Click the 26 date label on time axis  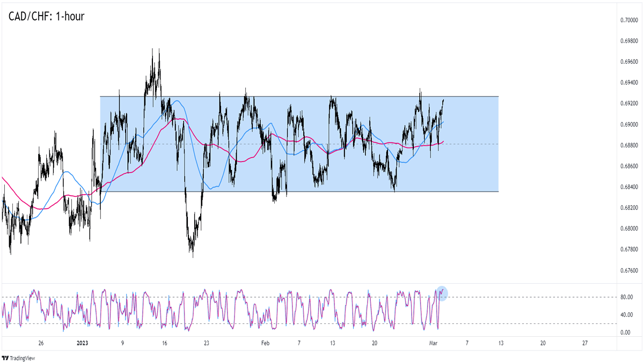[41, 343]
